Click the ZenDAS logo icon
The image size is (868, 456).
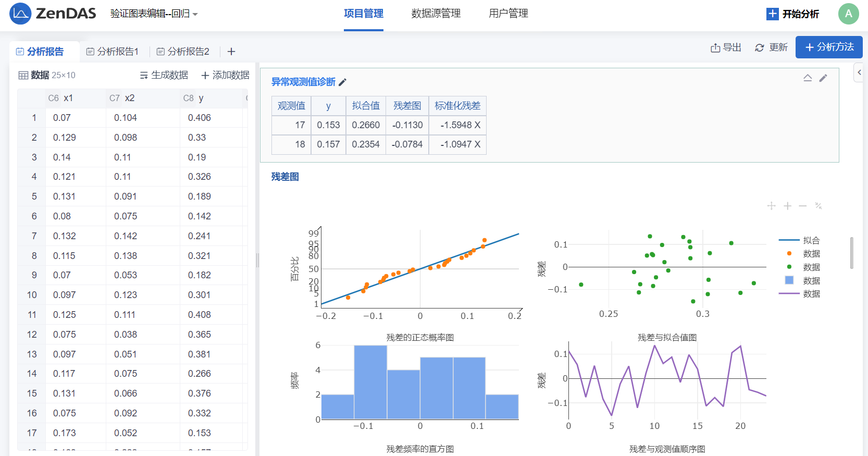pos(20,14)
